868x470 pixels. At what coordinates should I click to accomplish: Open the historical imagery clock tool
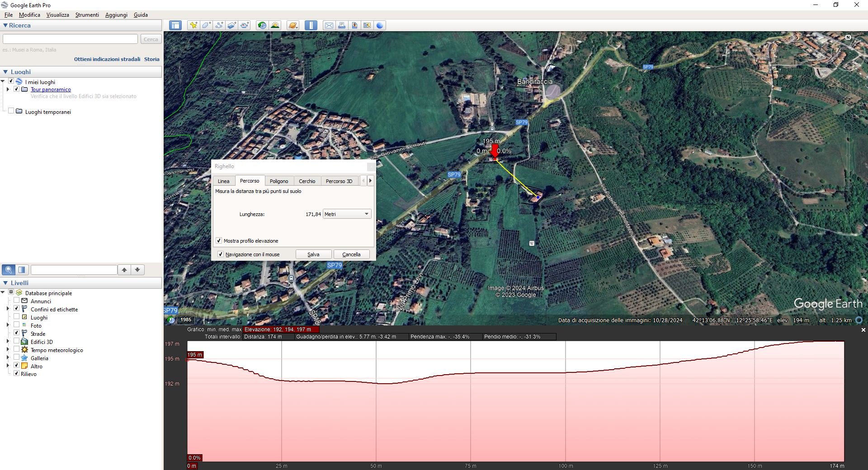[x=262, y=25]
